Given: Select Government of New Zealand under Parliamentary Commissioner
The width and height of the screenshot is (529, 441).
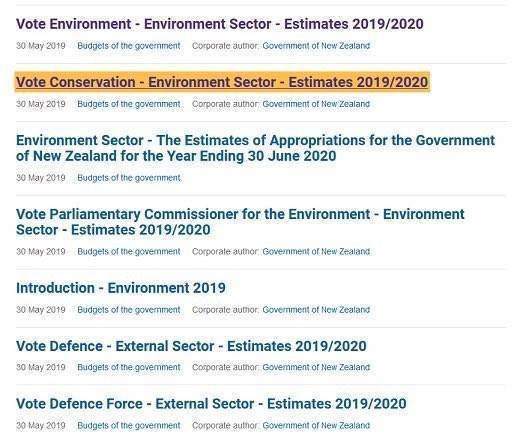Looking at the screenshot, I should (316, 252).
